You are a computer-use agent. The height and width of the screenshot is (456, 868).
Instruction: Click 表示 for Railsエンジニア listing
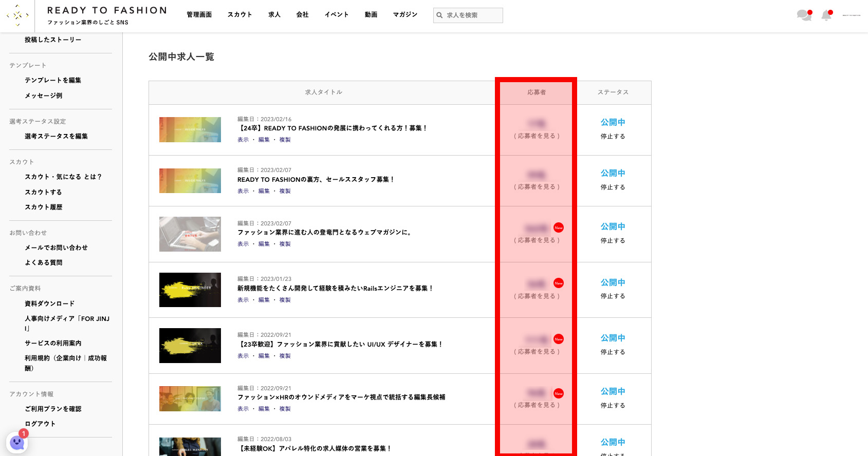(x=243, y=300)
